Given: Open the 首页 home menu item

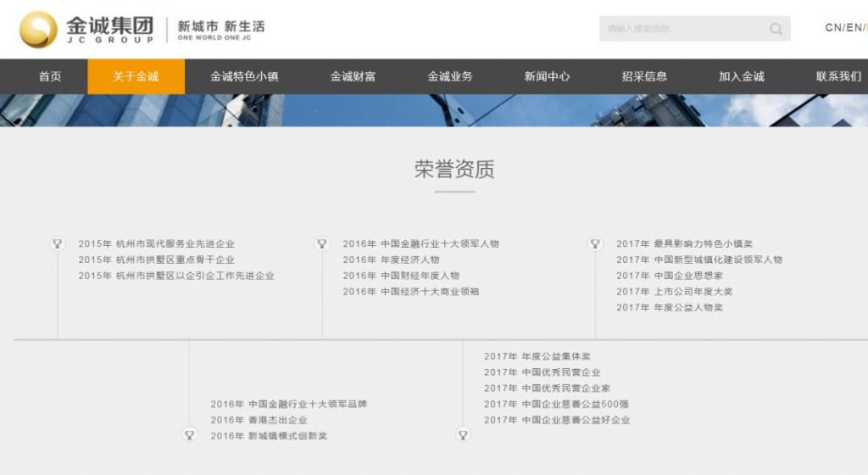Looking at the screenshot, I should [50, 76].
